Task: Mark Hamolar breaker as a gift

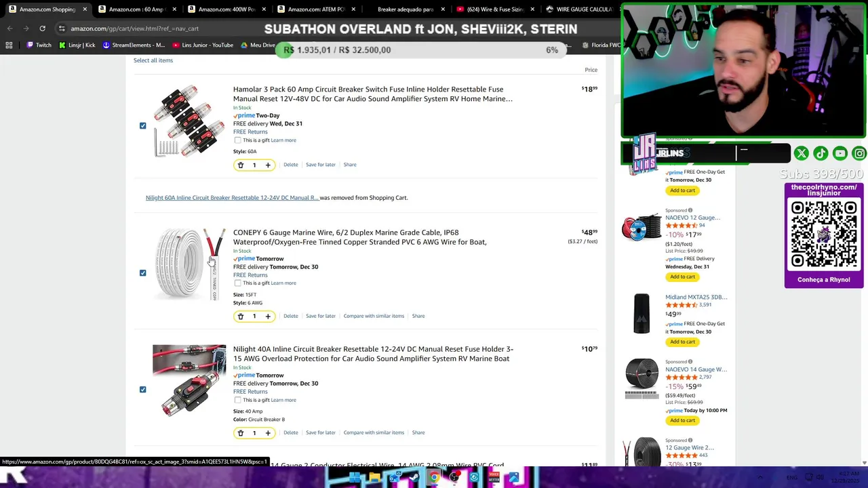Action: click(237, 140)
